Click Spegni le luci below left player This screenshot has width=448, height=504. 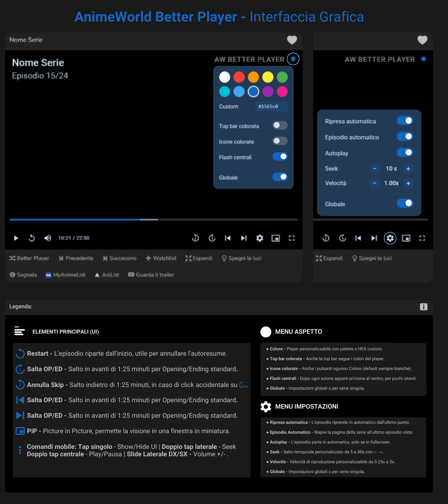pyautogui.click(x=242, y=258)
